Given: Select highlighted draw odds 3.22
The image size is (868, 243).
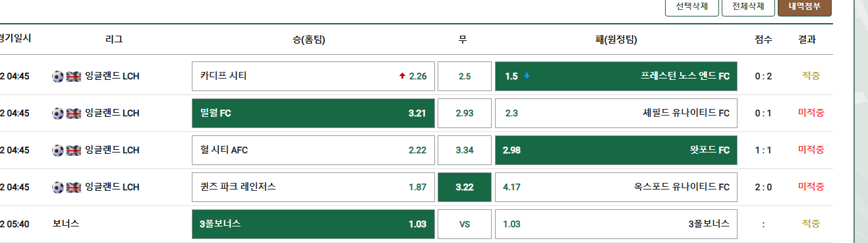Looking at the screenshot, I should (465, 187).
